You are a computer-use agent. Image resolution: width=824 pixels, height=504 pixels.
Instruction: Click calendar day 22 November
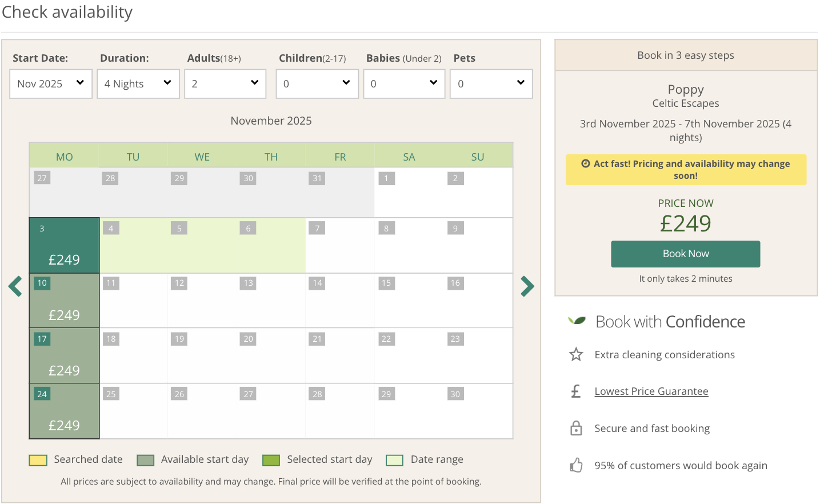(409, 355)
